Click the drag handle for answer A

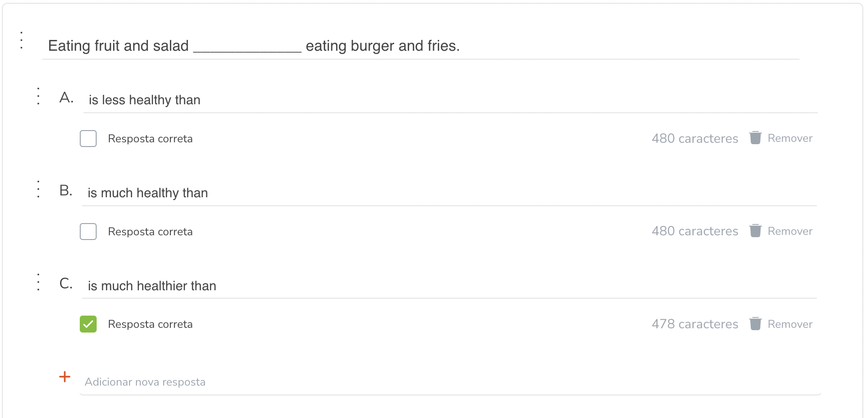click(38, 96)
